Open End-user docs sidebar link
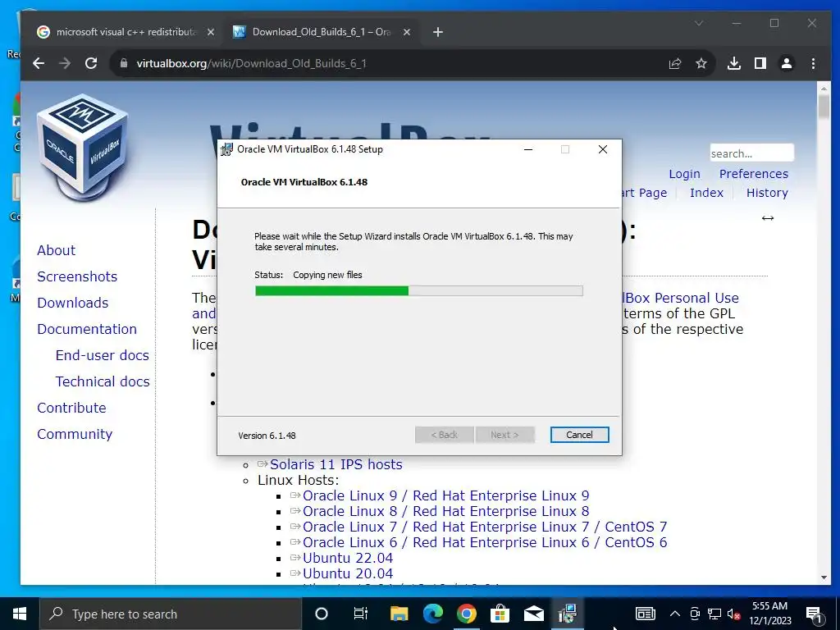Screen dimensions: 840x630 click(103, 355)
